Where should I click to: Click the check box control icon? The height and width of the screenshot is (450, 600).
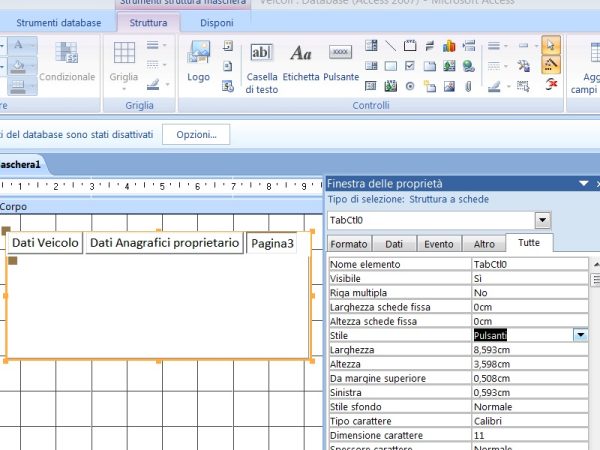[x=408, y=66]
